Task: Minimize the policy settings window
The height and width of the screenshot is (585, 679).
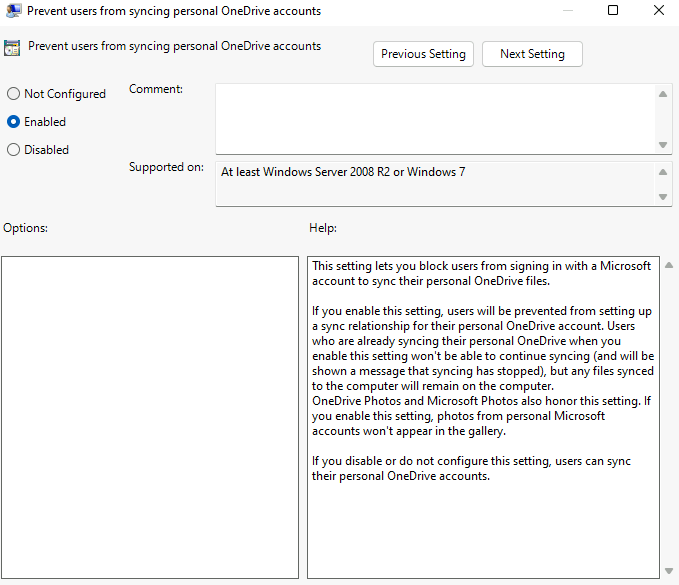Action: point(568,10)
